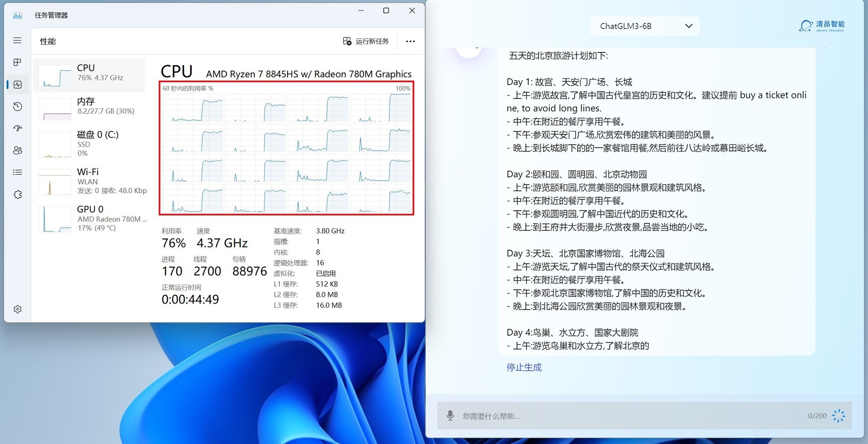Viewport: 868px width, 444px height.
Task: Open the Users page in Task Manager
Action: [17, 150]
